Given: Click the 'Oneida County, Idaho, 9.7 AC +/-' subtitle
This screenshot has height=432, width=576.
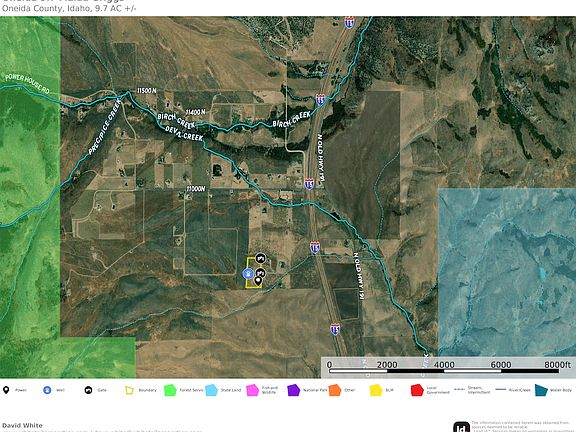Looking at the screenshot, I should click(x=69, y=8).
